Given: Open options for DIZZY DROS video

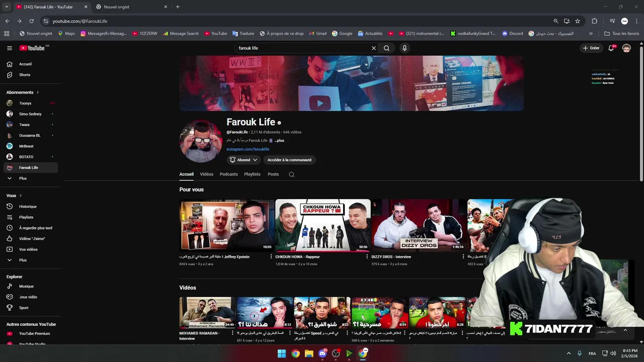Looking at the screenshot, I should (463, 257).
